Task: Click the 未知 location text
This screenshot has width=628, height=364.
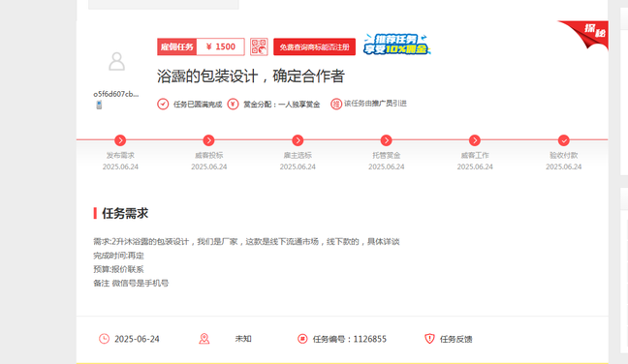Action: [243, 339]
